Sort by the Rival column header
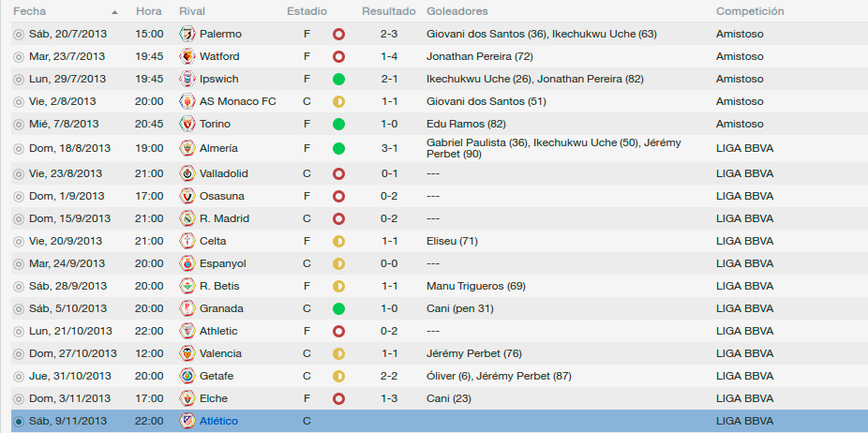This screenshot has width=868, height=433. 191,11
